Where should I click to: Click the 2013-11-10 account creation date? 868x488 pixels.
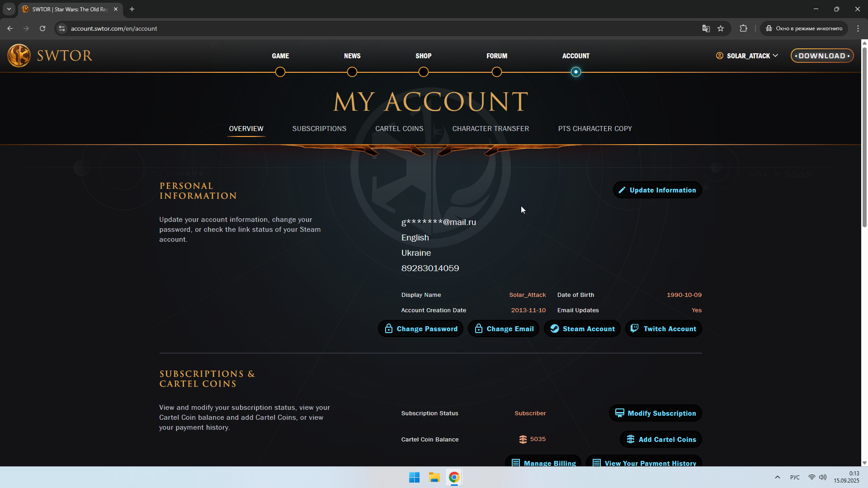pyautogui.click(x=528, y=310)
